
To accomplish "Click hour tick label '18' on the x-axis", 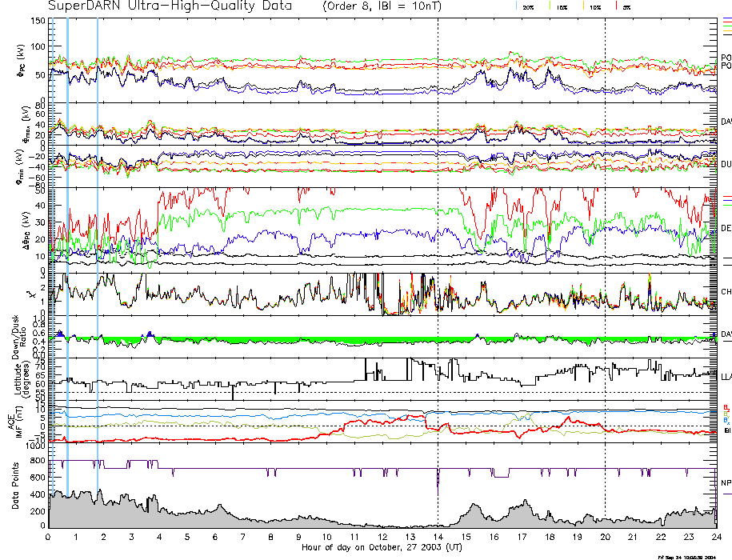I will click(550, 537).
